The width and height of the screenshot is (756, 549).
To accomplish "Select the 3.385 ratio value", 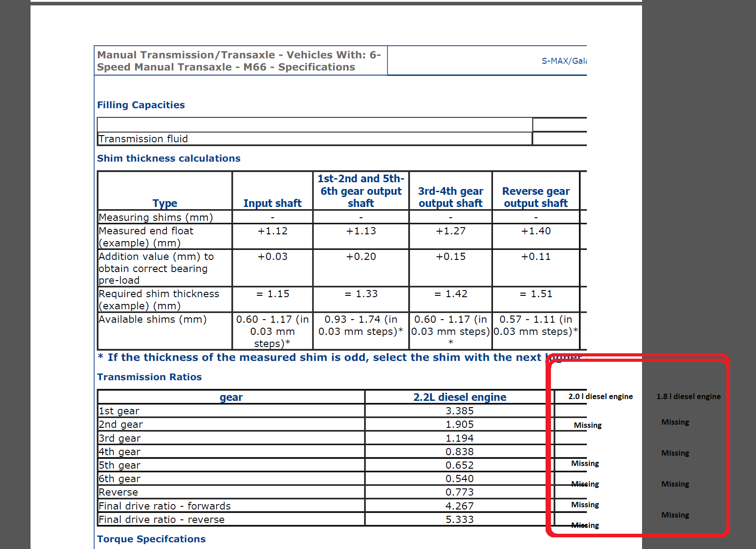I will tap(459, 411).
